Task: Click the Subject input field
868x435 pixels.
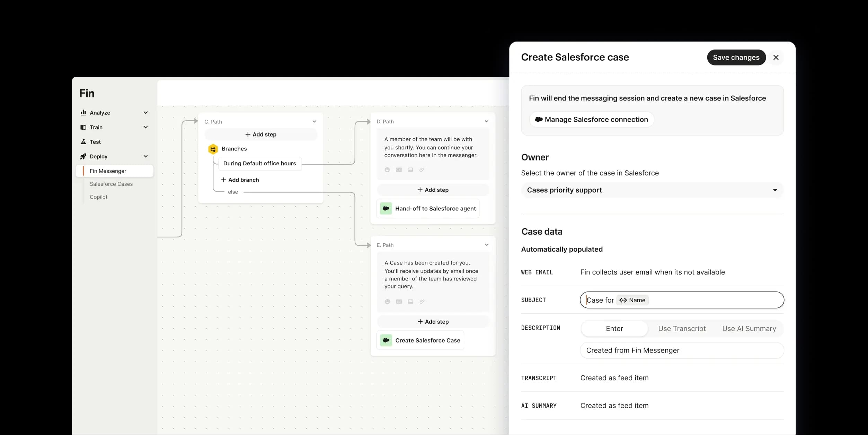Action: coord(682,300)
